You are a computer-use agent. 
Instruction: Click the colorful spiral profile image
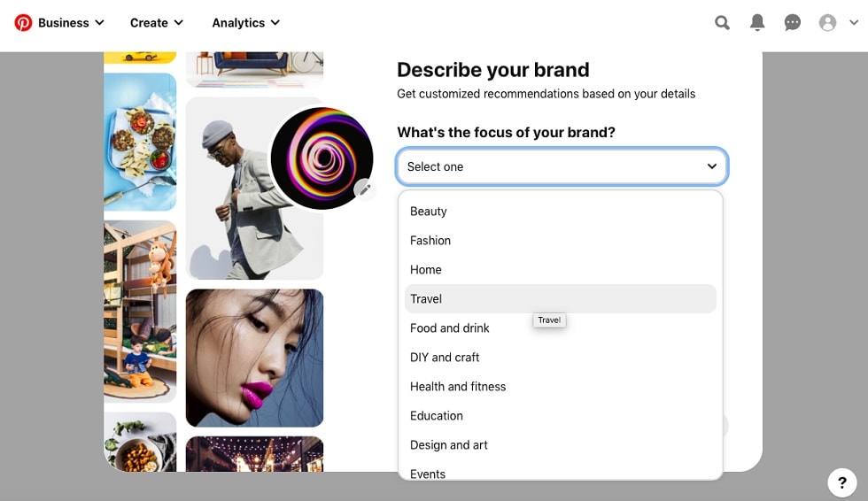[x=322, y=158]
